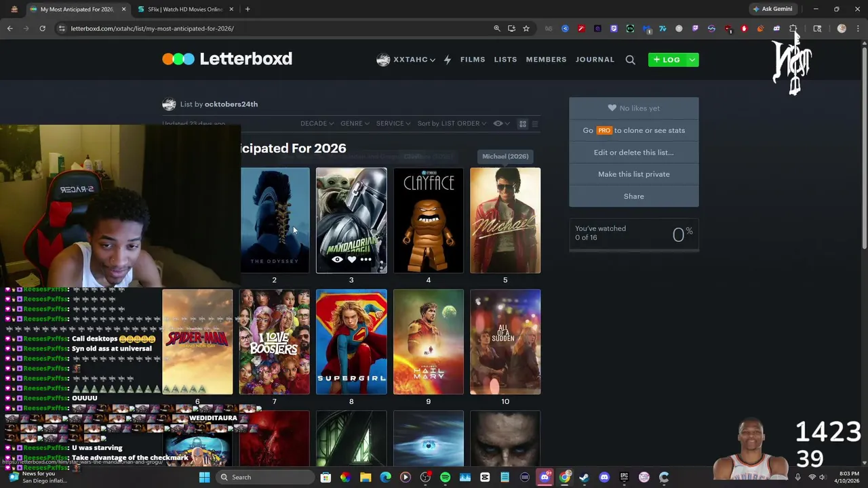
Task: Bookmark page with the star icon
Action: click(526, 28)
